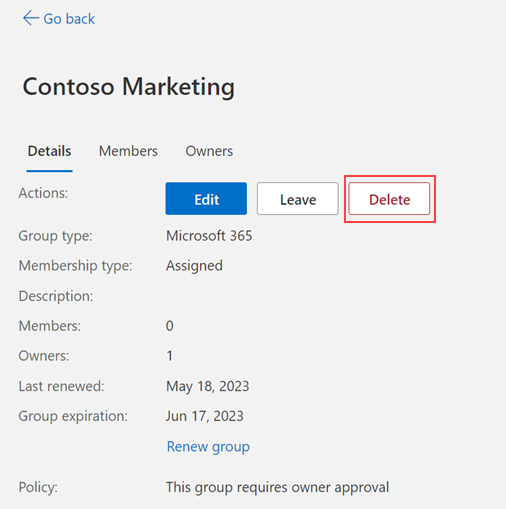Renew the group via Renew group link
This screenshot has width=506, height=509.
208,447
